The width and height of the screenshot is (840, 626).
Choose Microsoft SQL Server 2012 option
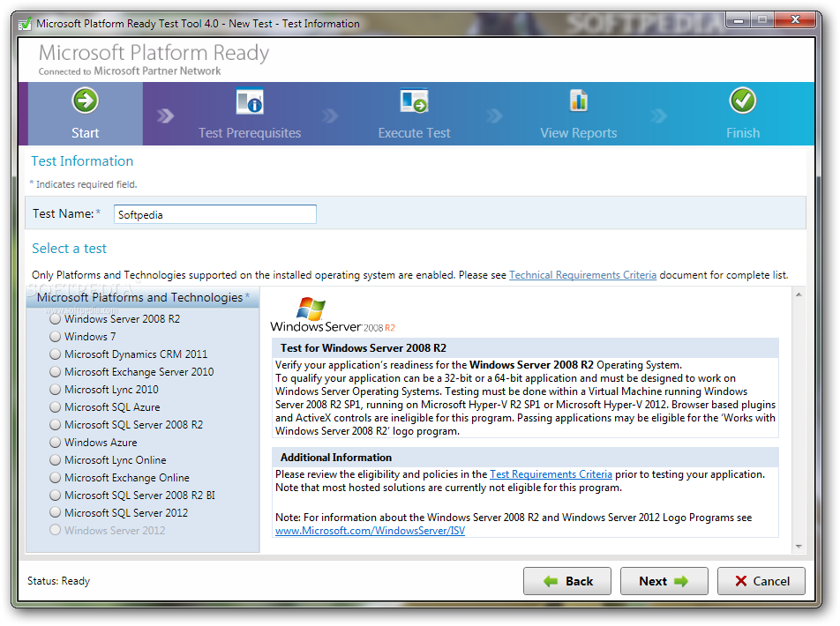pos(55,513)
